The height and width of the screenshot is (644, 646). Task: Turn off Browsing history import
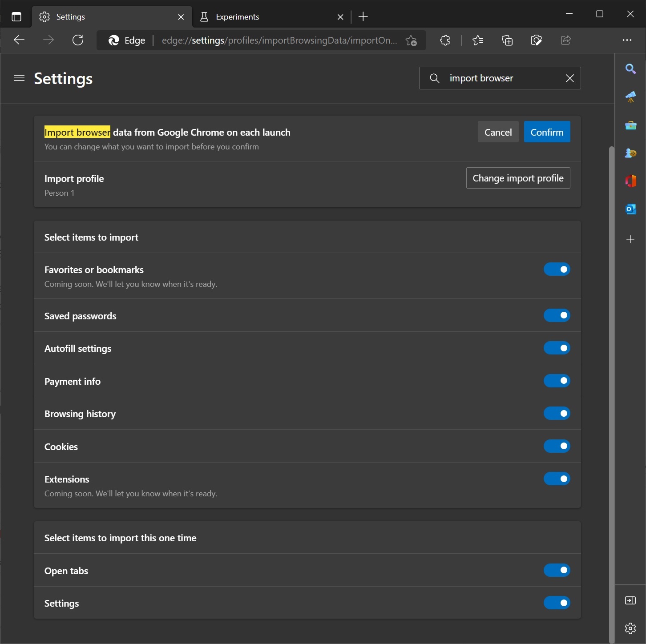557,414
